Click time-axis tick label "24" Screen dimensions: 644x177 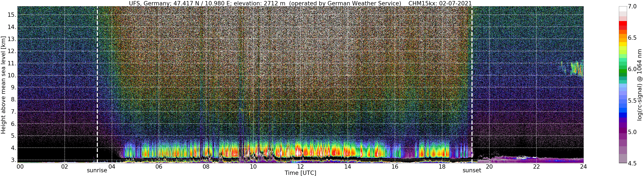[583, 166]
